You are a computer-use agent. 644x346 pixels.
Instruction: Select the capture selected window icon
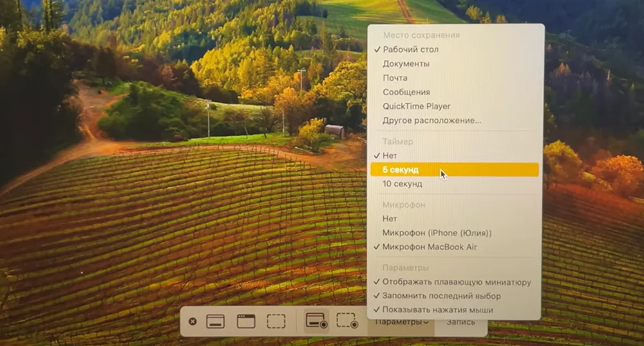click(x=246, y=321)
